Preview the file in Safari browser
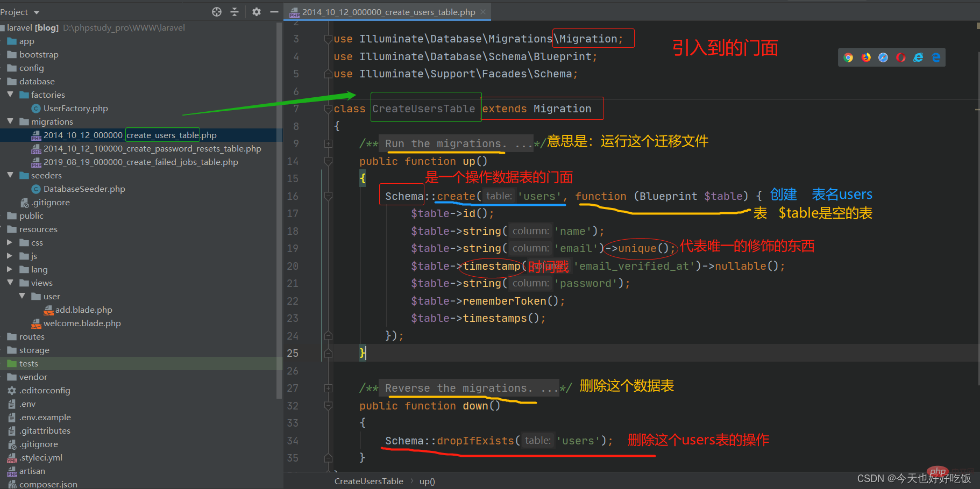 point(883,57)
